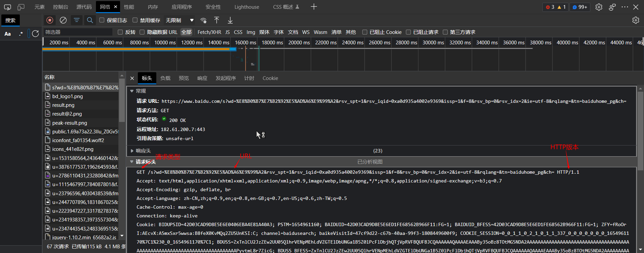This screenshot has height=253, width=644.
Task: Add a new DevTools tab with plus
Action: [x=314, y=7]
